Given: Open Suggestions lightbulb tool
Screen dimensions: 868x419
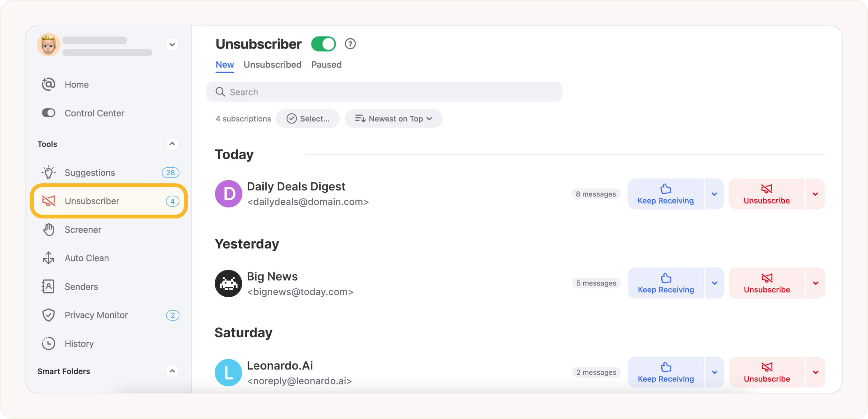Looking at the screenshot, I should [x=108, y=172].
